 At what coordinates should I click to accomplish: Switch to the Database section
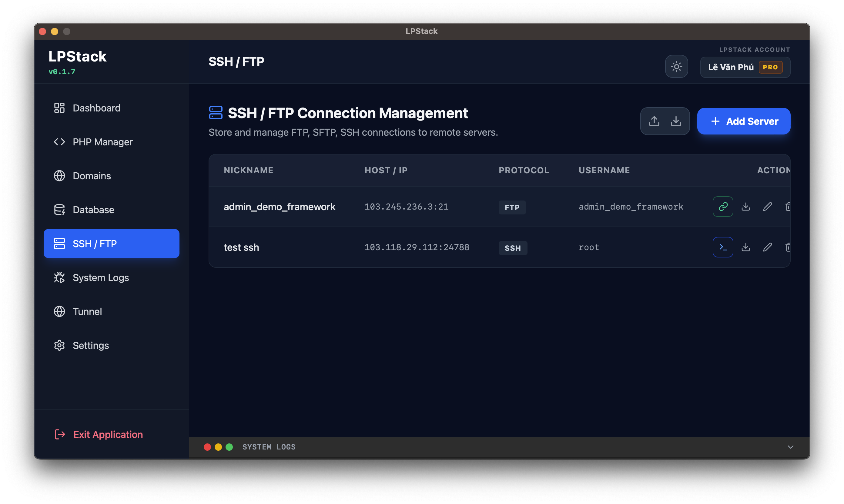click(93, 210)
